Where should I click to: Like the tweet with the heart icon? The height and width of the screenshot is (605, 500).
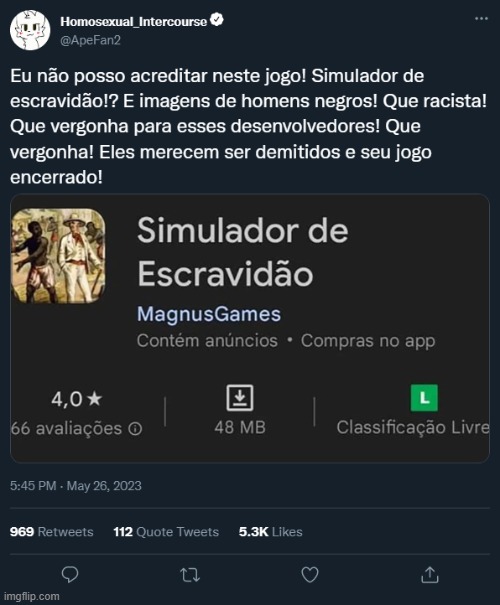[x=309, y=575]
